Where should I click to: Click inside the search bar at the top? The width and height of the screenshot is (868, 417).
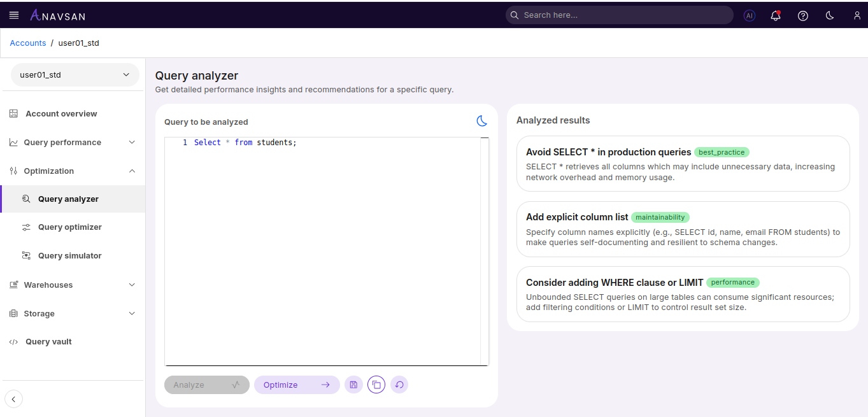(619, 15)
